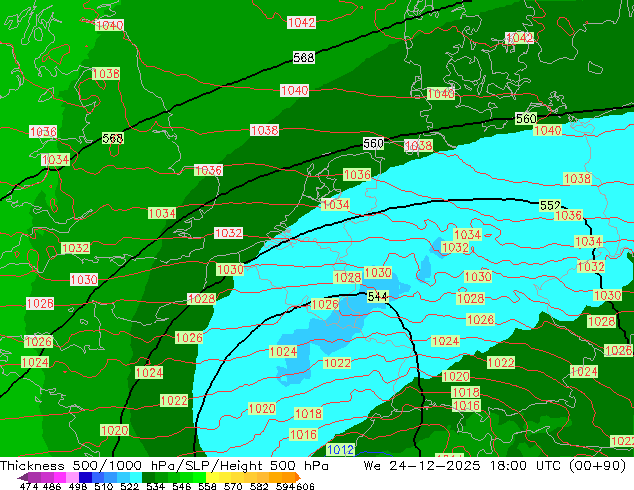Pick the light pink legend swatch

click(x=72, y=477)
